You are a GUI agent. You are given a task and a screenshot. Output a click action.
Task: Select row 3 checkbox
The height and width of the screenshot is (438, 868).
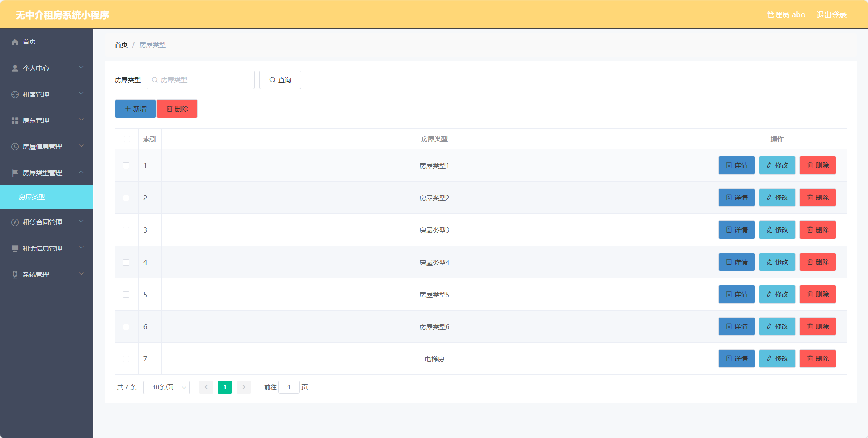pyautogui.click(x=126, y=230)
